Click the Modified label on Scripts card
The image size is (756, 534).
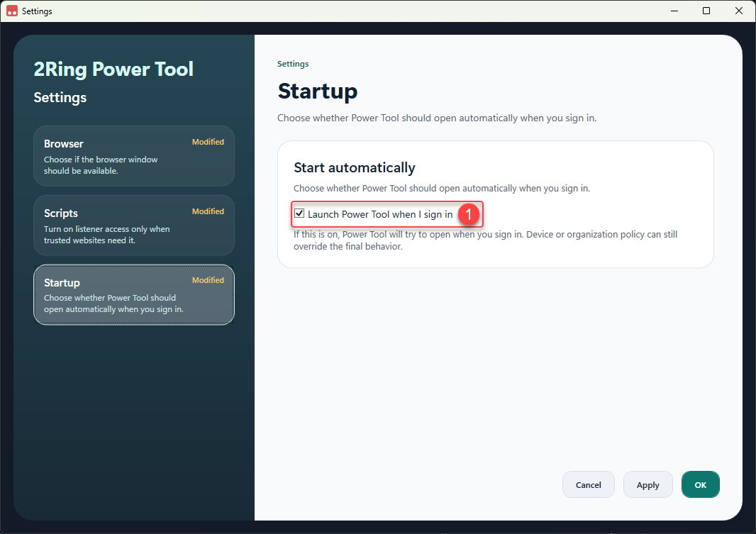click(x=208, y=211)
